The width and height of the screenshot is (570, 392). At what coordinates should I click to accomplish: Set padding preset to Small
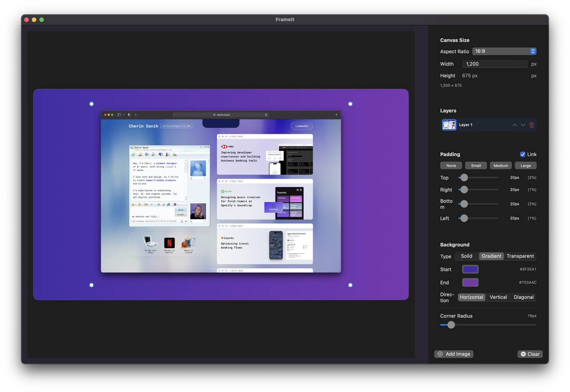click(x=476, y=166)
